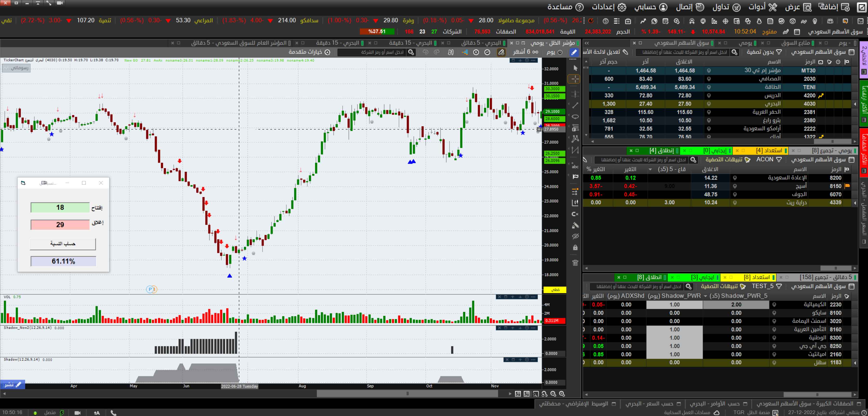This screenshot has height=416, width=868.
Task: Open the 6 أشهر period dropdown
Action: [x=526, y=52]
